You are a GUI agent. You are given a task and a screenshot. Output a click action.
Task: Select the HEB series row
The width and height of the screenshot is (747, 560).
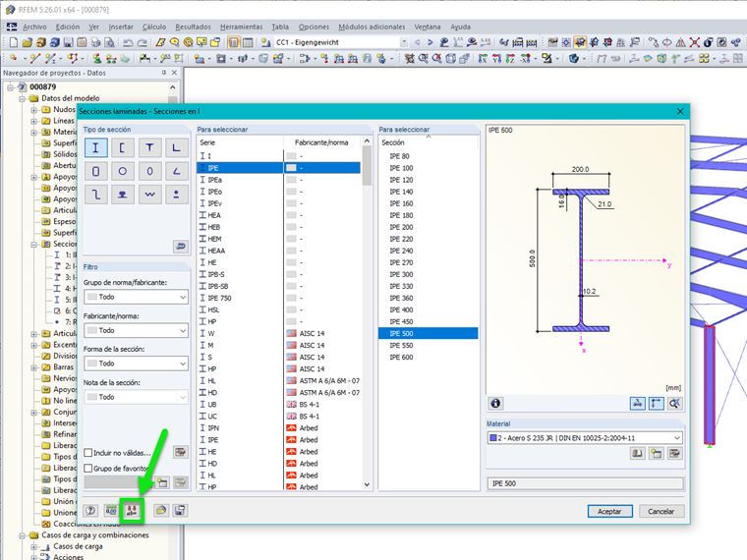click(x=279, y=227)
